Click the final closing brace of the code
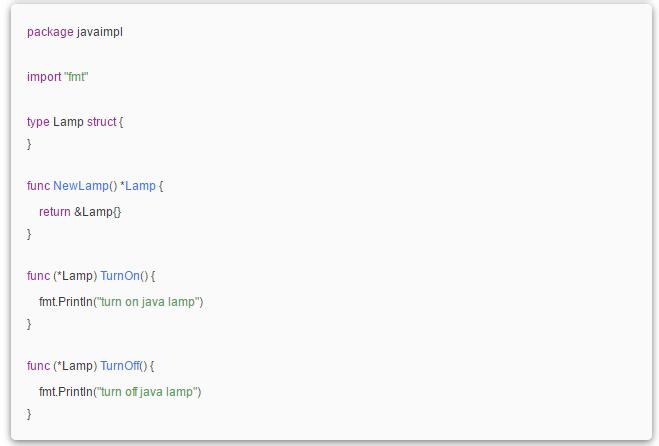The image size is (659, 446). pyautogui.click(x=29, y=414)
